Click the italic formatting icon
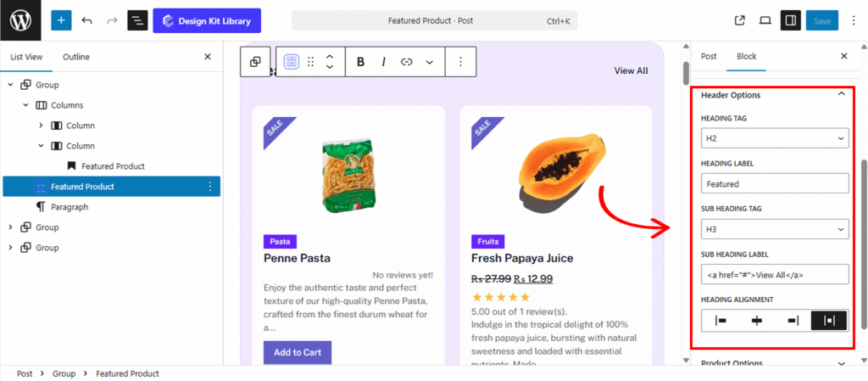 click(383, 62)
